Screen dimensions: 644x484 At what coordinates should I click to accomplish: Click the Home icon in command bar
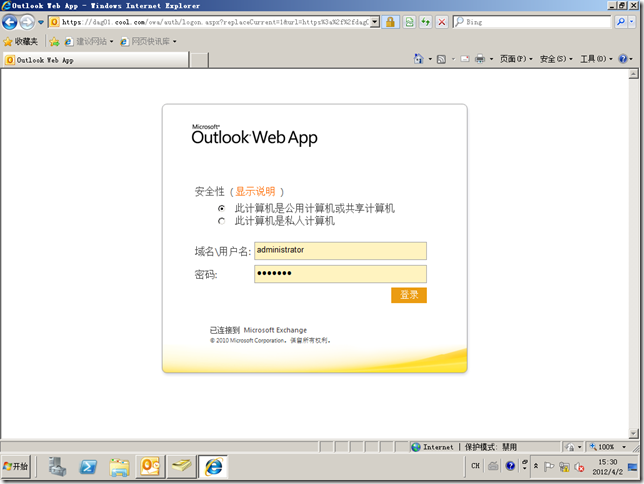420,60
